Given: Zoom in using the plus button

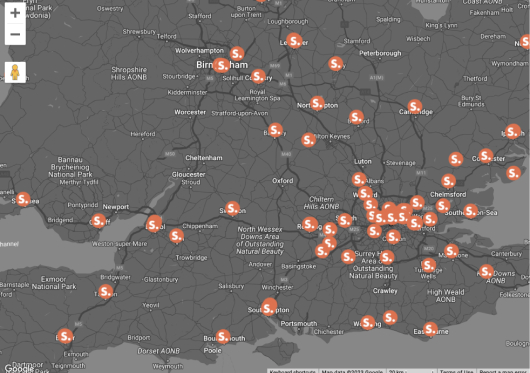Looking at the screenshot, I should 15,13.
